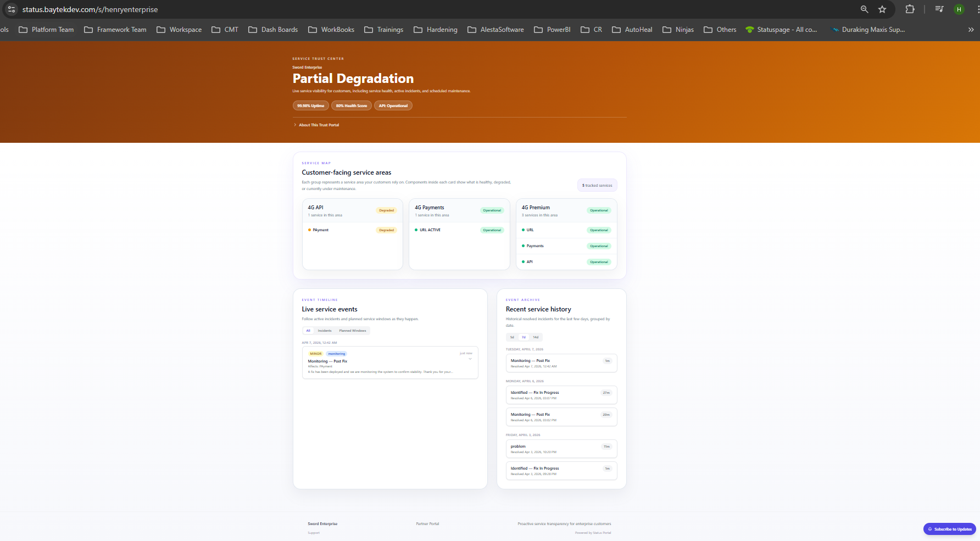980x541 pixels.
Task: Open the Extensions puzzle icon
Action: tap(910, 9)
